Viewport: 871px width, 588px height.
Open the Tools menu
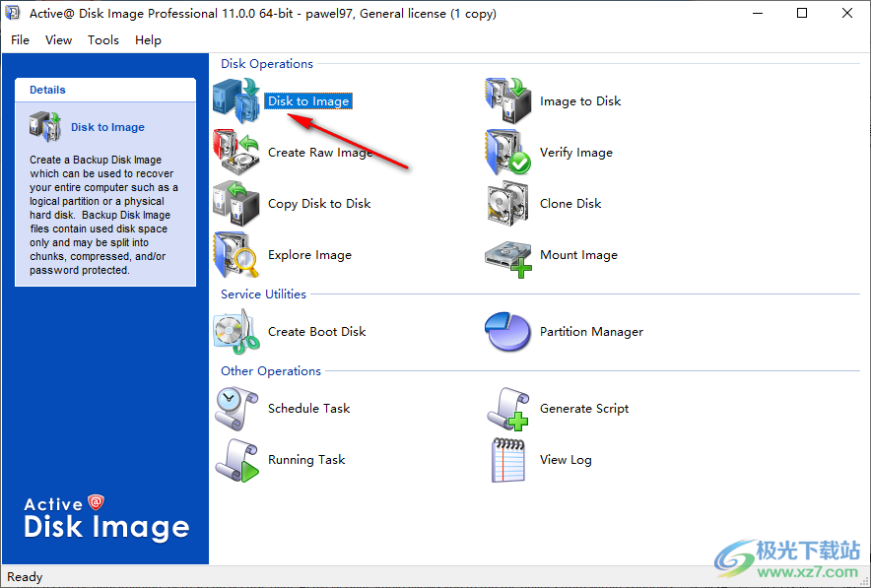tap(102, 40)
